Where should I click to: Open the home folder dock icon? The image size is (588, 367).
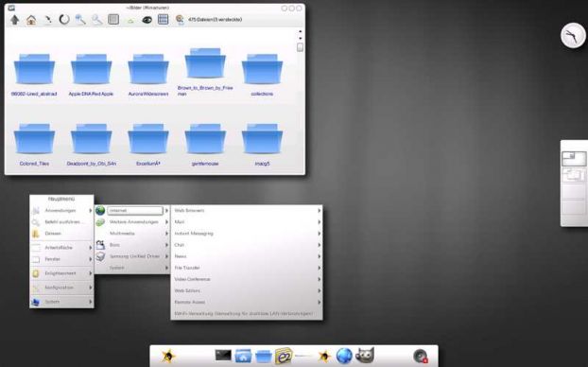(243, 356)
